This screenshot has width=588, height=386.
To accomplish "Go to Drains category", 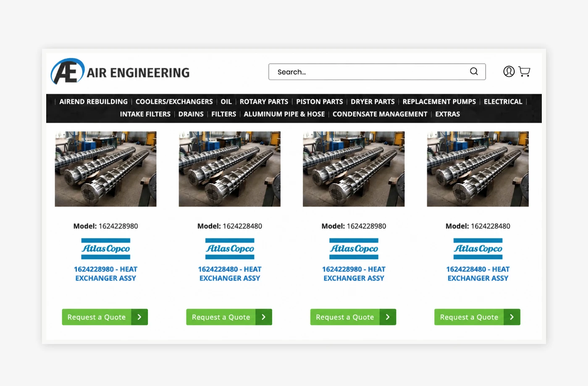I will 191,114.
